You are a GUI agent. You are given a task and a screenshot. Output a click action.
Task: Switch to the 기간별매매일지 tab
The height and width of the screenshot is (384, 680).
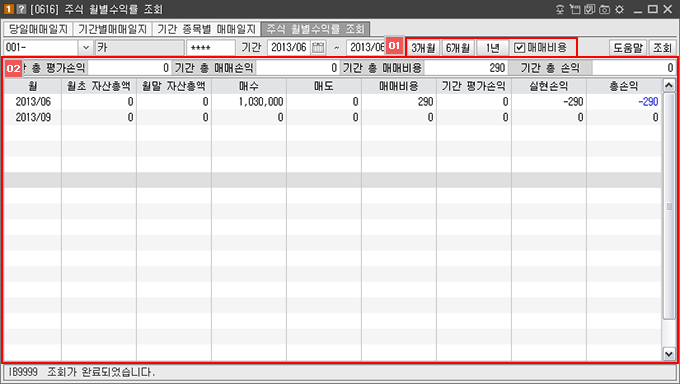112,29
